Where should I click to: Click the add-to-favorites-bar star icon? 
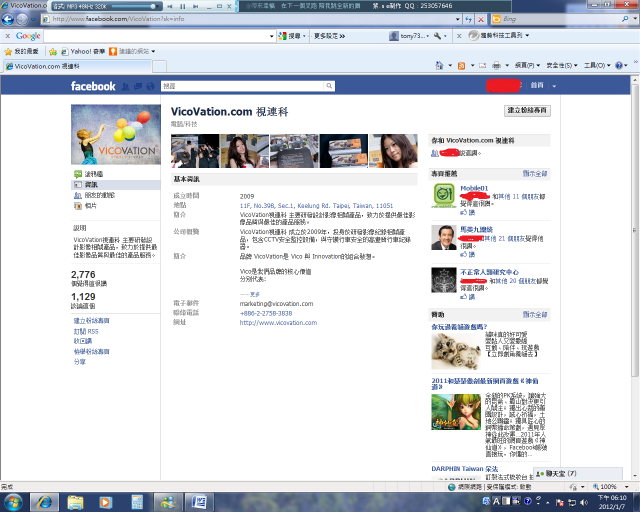click(53, 51)
